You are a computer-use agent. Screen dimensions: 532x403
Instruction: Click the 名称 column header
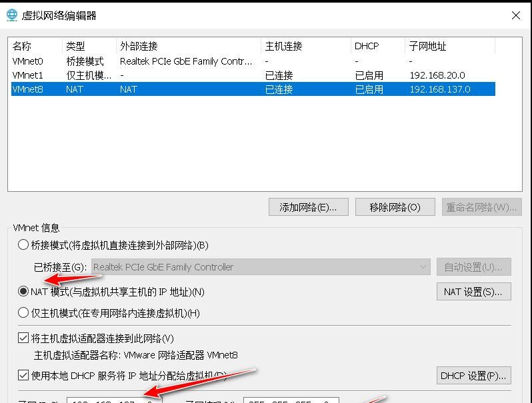click(35, 46)
